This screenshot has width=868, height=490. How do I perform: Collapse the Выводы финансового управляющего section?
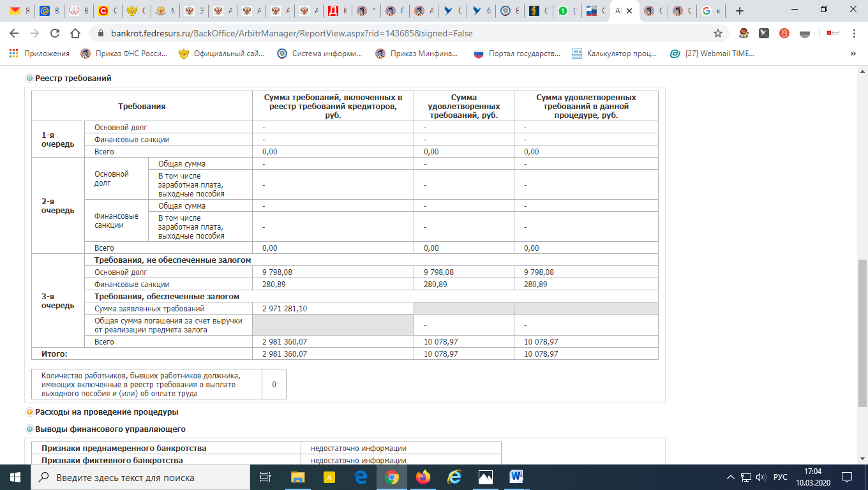[x=29, y=429]
